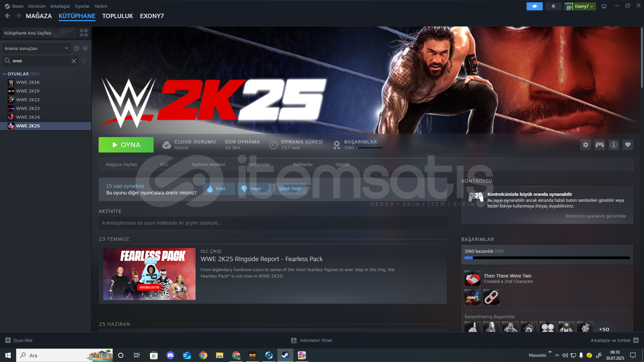Viewport: 644px width, 362px height.
Task: Click the controller icon in Kontrolcü panel
Action: click(476, 197)
